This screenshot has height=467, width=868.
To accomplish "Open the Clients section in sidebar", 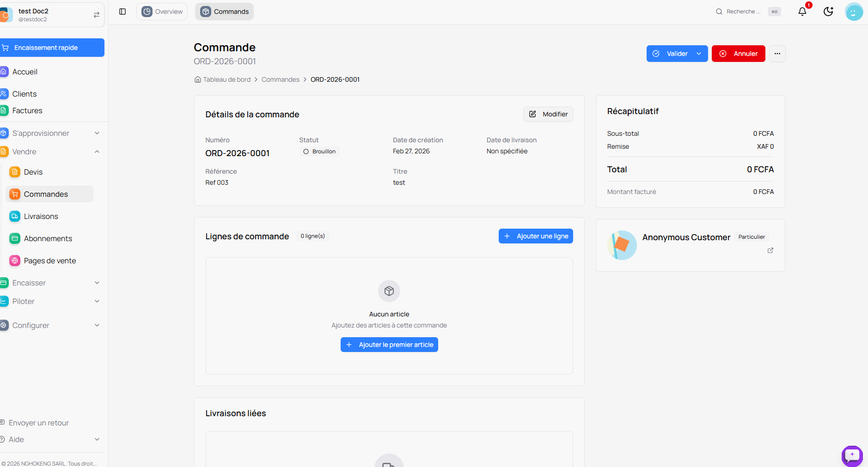I will [25, 94].
